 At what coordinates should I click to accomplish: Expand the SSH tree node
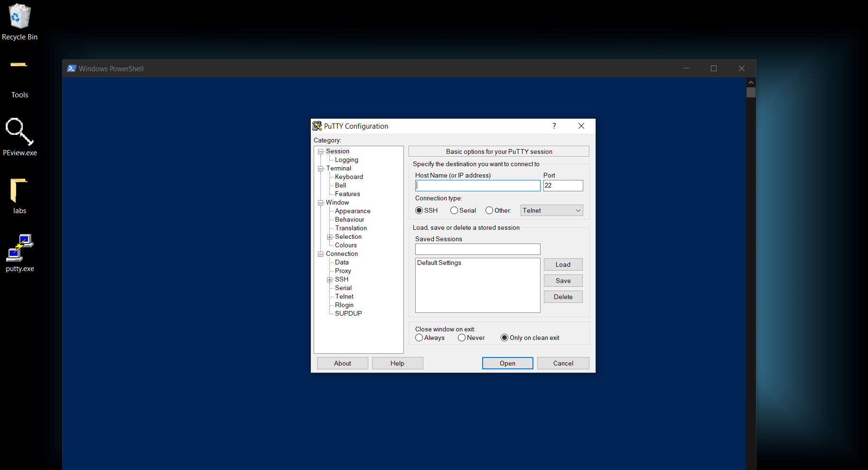pos(329,280)
